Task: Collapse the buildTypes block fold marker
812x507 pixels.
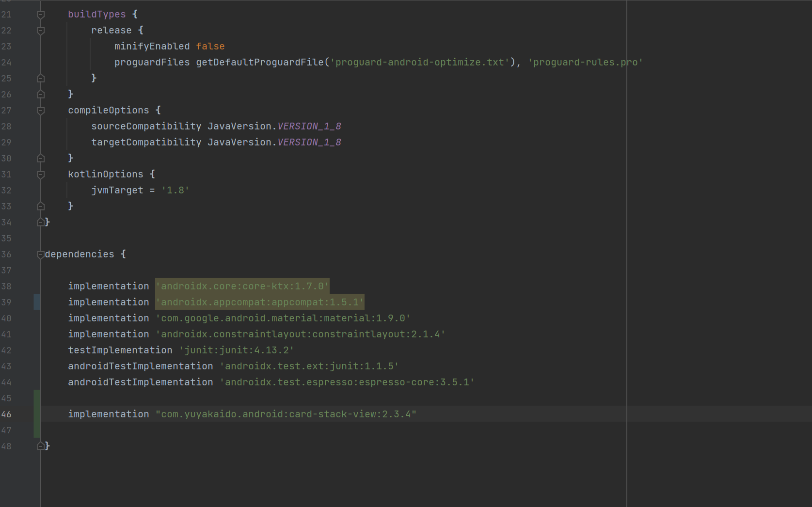Action: click(41, 15)
